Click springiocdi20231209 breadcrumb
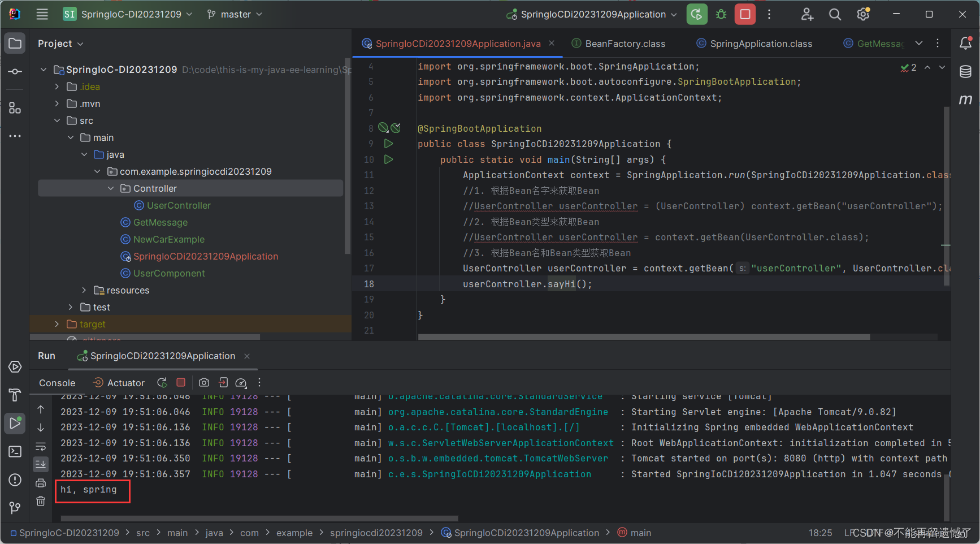980x544 pixels. [x=376, y=533]
